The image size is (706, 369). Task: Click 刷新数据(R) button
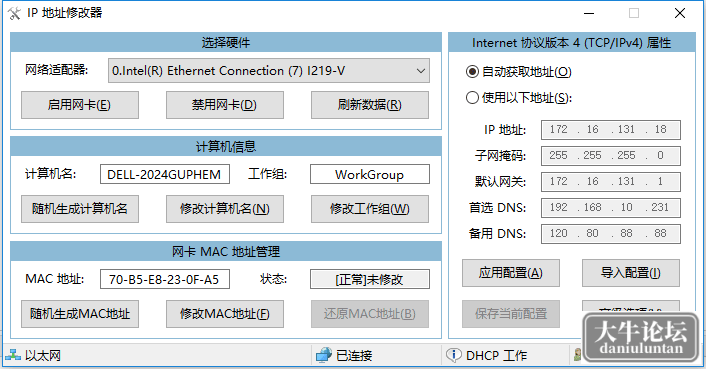[370, 105]
